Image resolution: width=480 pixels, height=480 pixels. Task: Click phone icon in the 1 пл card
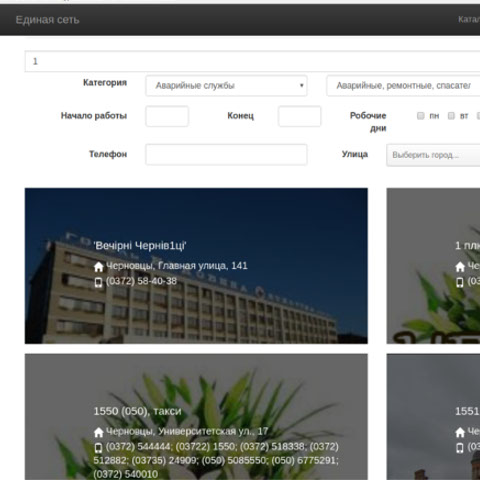(460, 282)
